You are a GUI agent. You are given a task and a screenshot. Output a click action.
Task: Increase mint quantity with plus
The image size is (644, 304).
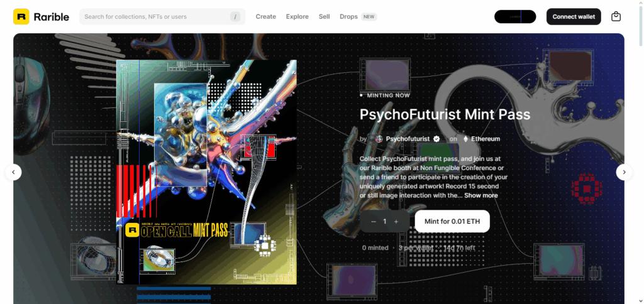396,222
